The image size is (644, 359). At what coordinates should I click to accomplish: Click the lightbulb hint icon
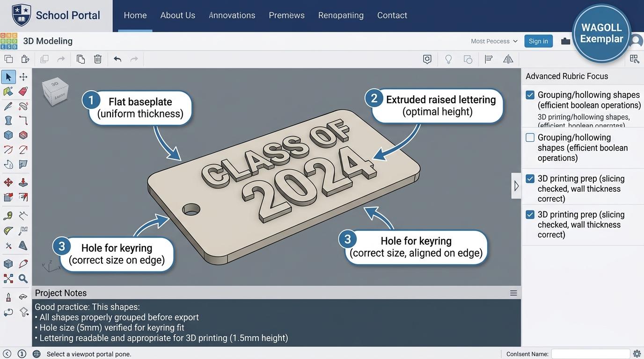[448, 59]
